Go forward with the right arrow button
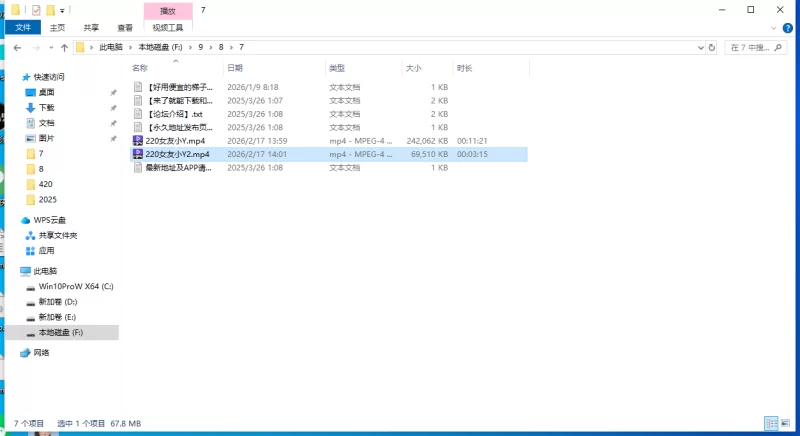Image resolution: width=800 pixels, height=436 pixels. 36,47
